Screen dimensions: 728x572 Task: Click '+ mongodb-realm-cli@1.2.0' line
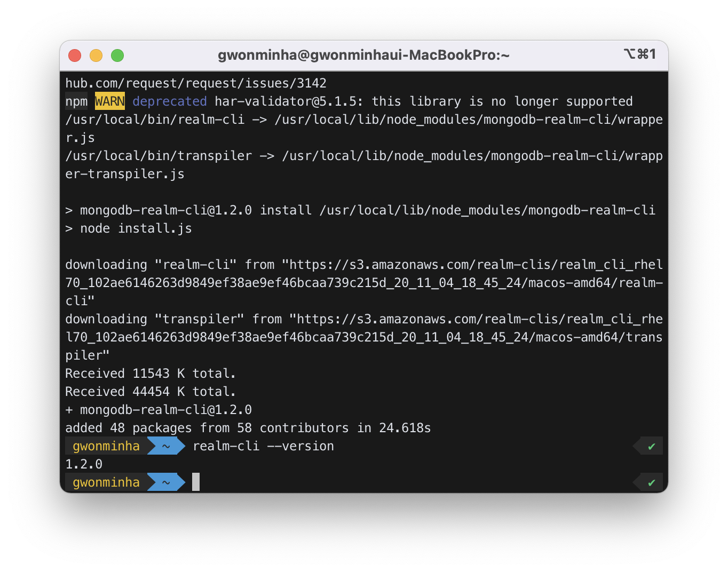[159, 410]
